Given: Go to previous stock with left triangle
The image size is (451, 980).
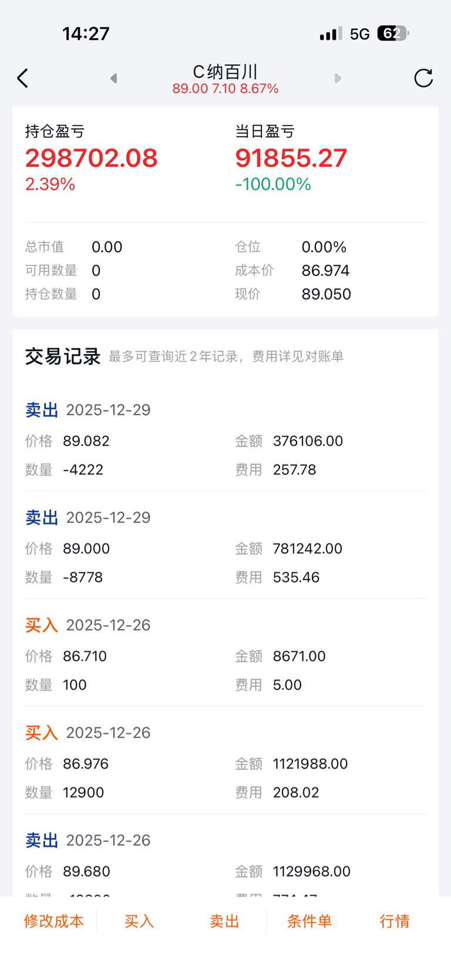Looking at the screenshot, I should [114, 78].
